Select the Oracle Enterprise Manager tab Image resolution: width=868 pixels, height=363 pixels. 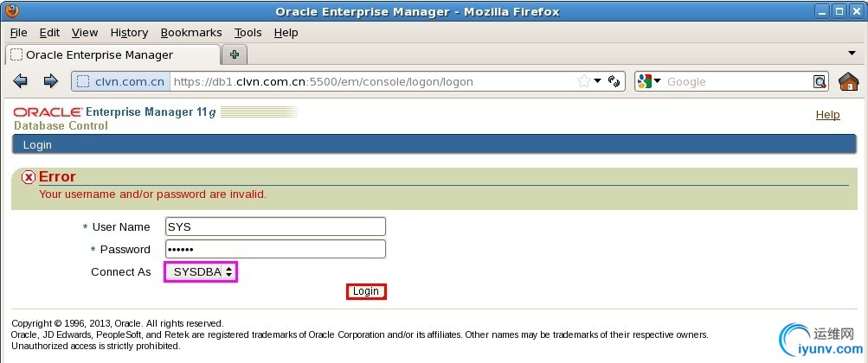tap(113, 54)
